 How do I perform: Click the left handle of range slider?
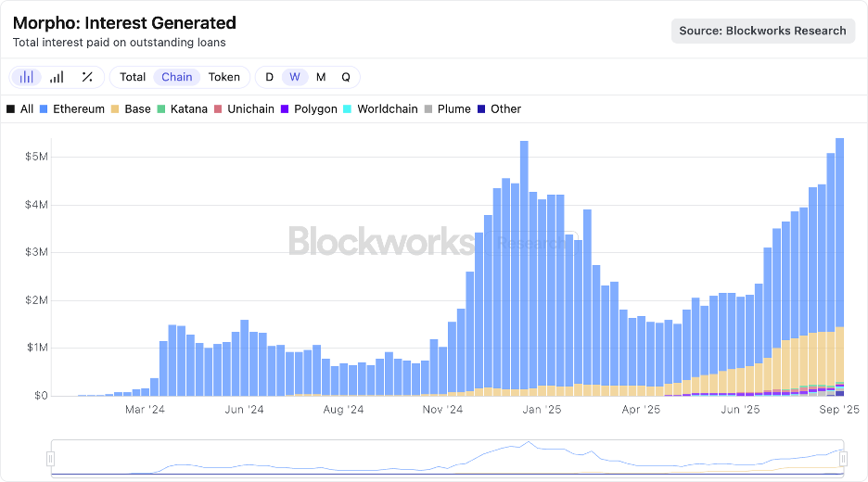[51, 459]
